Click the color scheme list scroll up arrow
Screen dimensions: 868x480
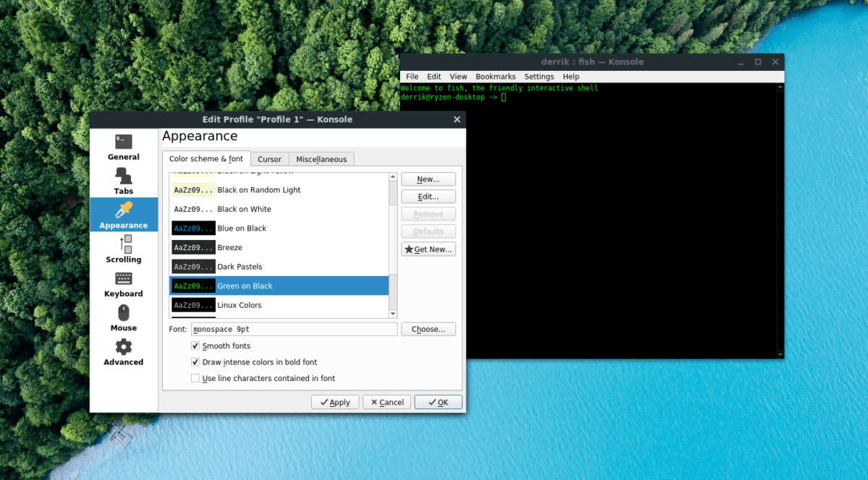coord(393,176)
